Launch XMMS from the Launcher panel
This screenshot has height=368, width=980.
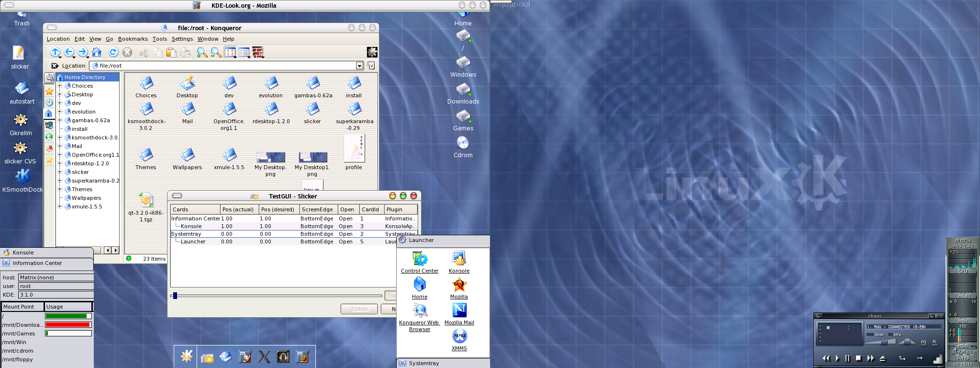(459, 340)
